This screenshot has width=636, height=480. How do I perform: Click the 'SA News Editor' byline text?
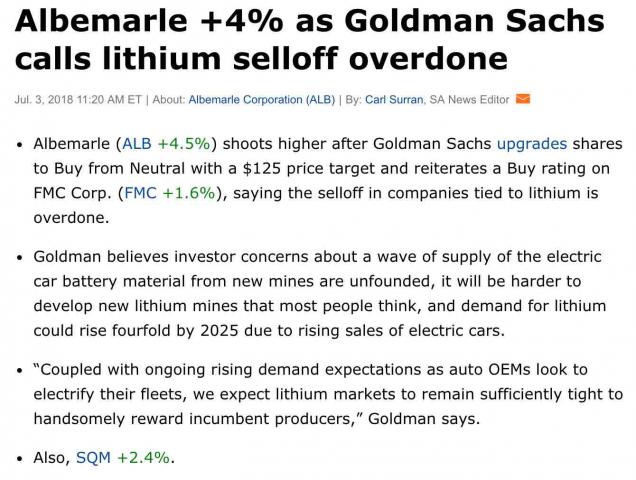[x=469, y=100]
